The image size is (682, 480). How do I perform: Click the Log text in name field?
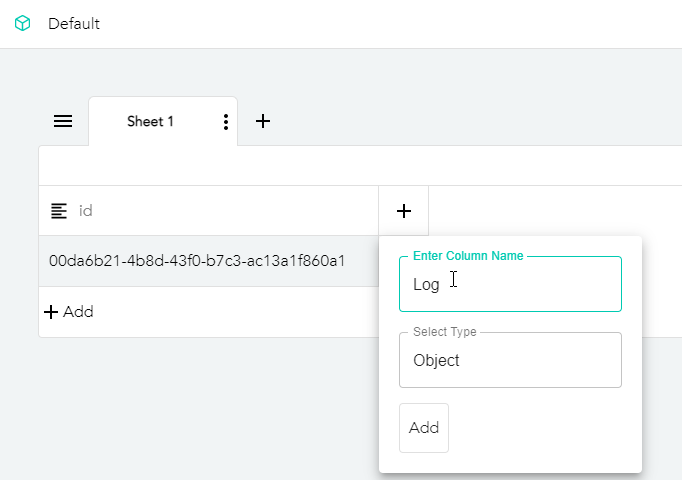click(426, 284)
